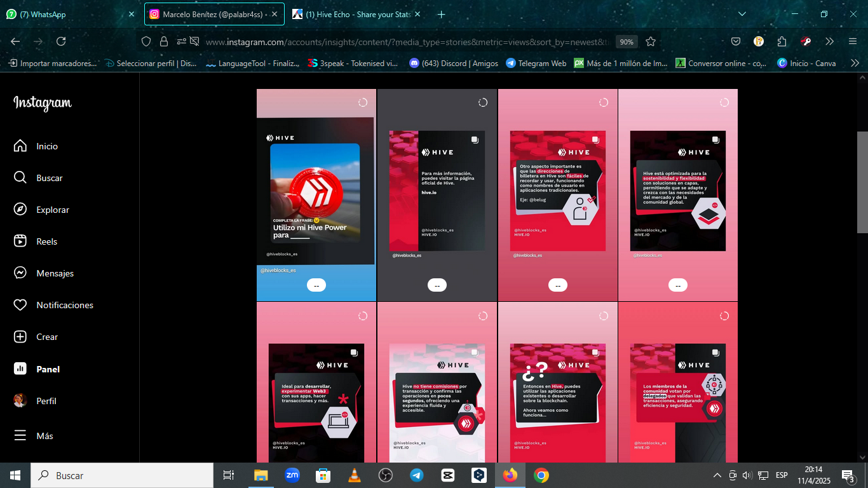This screenshot has height=488, width=868.
Task: Open Inicio - Canva bookmark
Action: pos(807,63)
